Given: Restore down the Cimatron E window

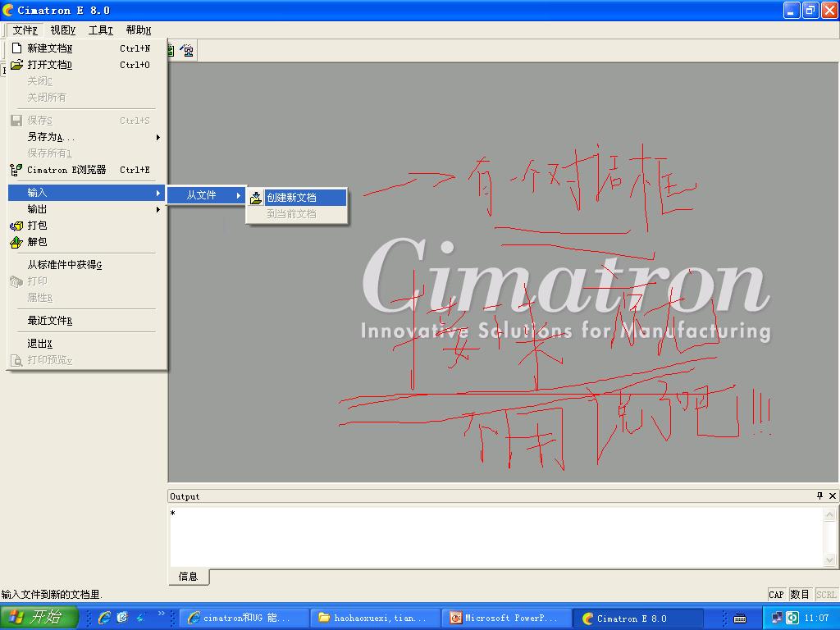Looking at the screenshot, I should 810,10.
